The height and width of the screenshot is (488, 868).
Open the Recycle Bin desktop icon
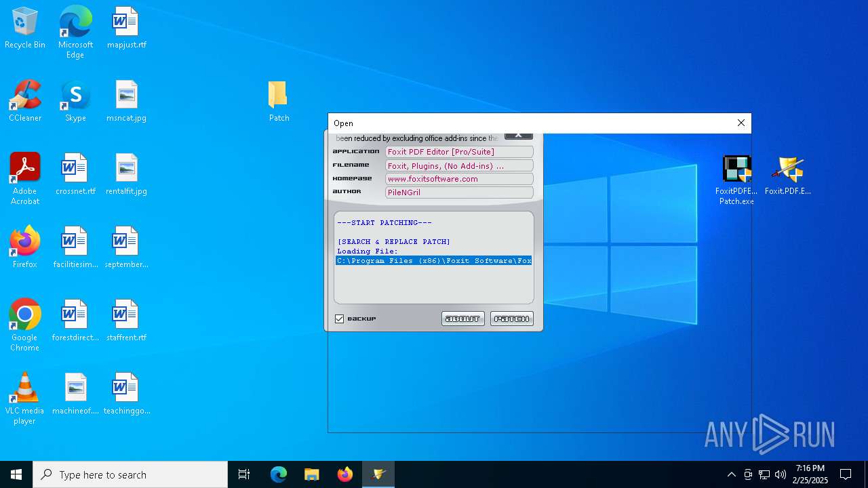[25, 28]
